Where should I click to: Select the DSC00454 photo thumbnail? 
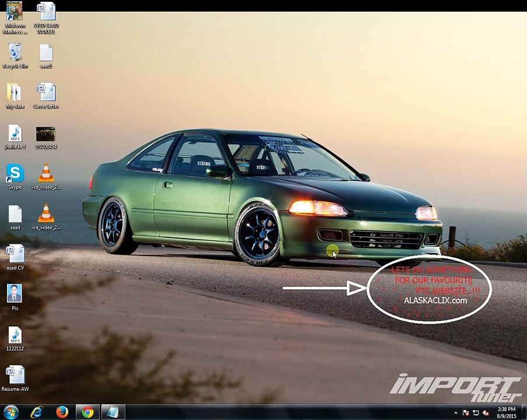46,138
